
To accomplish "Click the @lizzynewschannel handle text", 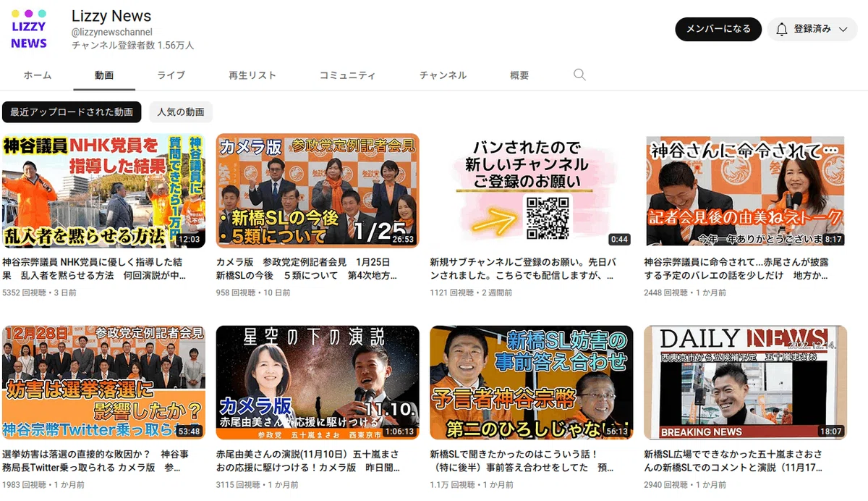I will point(112,32).
